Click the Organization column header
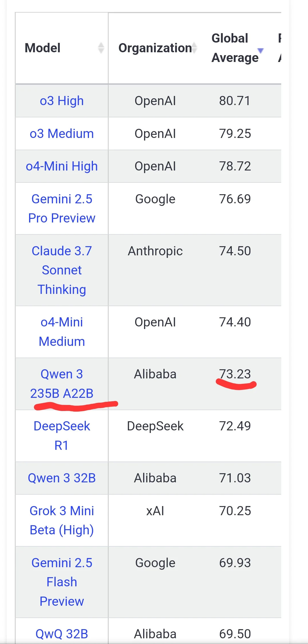This screenshot has height=644, width=308. coord(155,48)
